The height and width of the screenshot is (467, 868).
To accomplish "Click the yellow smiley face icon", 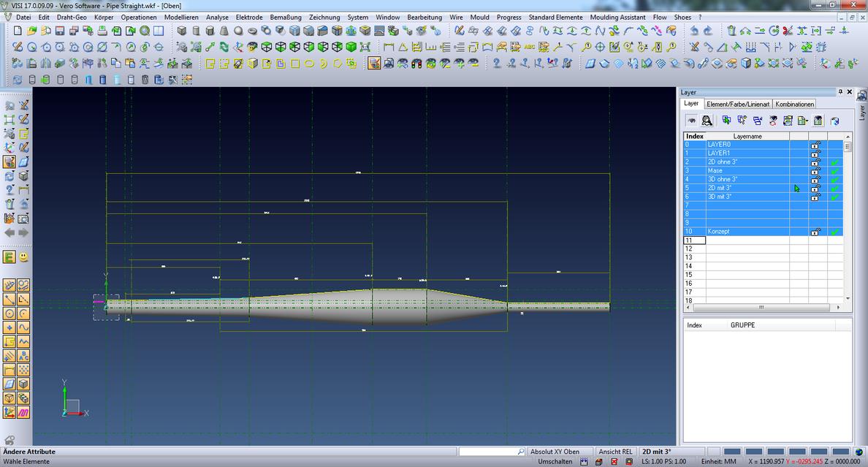I will pyautogui.click(x=24, y=257).
